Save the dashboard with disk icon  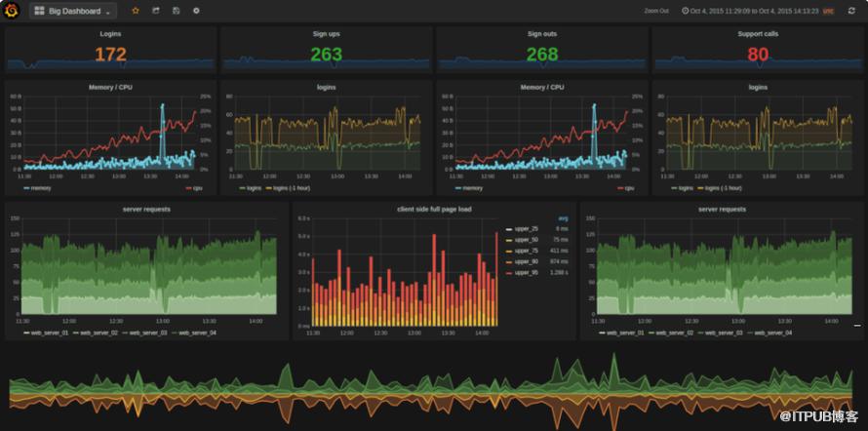176,11
